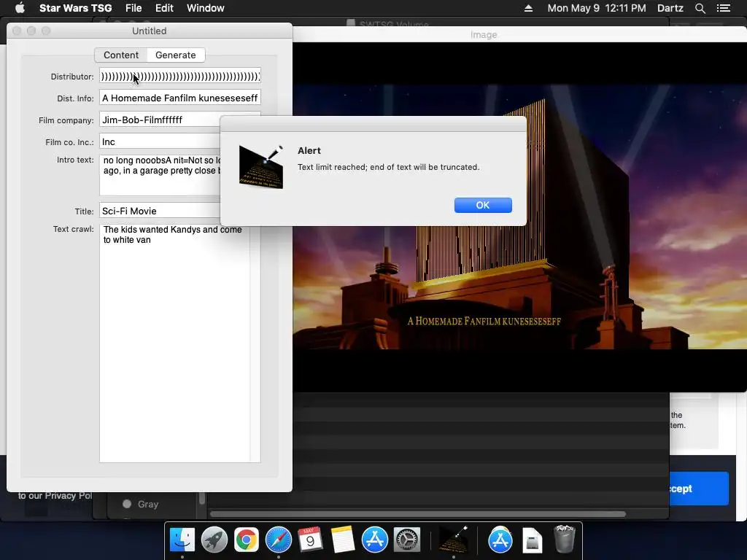Click OK in the Alert dialog
Screen dimensions: 747x560
483,205
